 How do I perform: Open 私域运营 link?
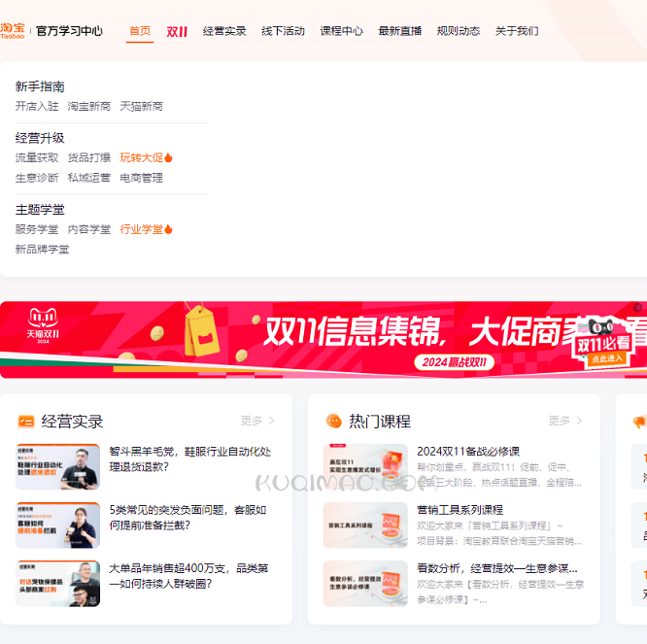click(89, 178)
